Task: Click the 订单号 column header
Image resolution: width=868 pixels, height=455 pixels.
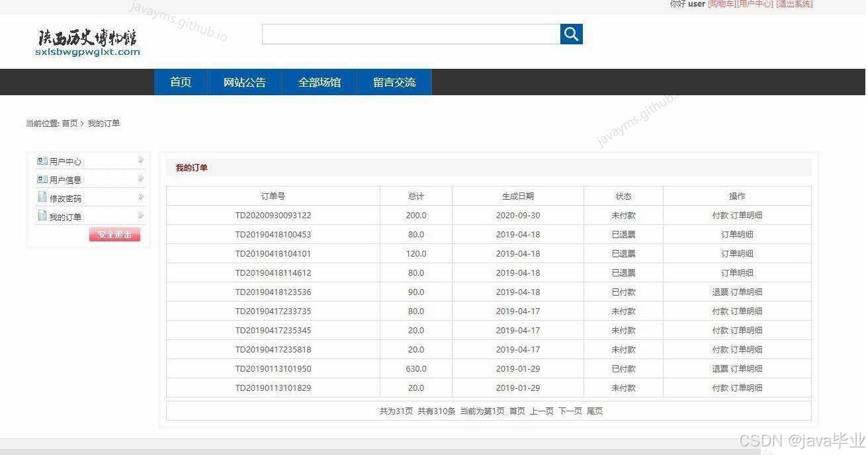Action: tap(273, 196)
